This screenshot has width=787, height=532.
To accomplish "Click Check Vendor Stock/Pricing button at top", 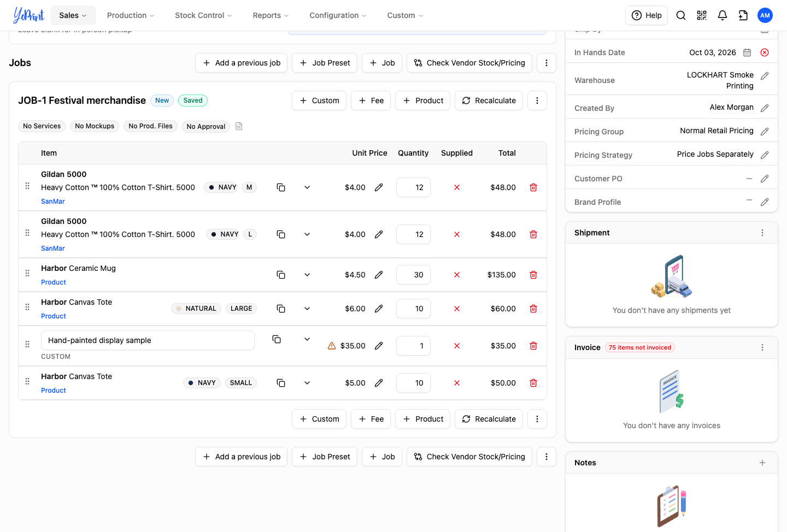I will pos(469,63).
